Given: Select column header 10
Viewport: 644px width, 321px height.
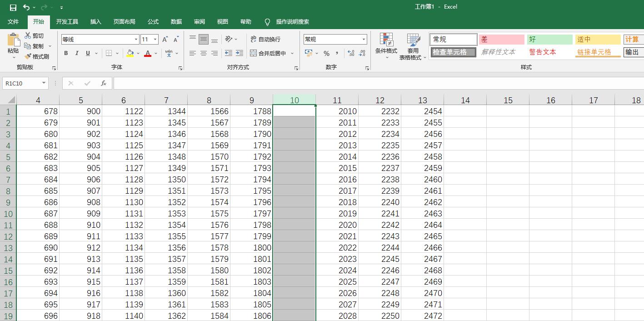Looking at the screenshot, I should point(295,100).
